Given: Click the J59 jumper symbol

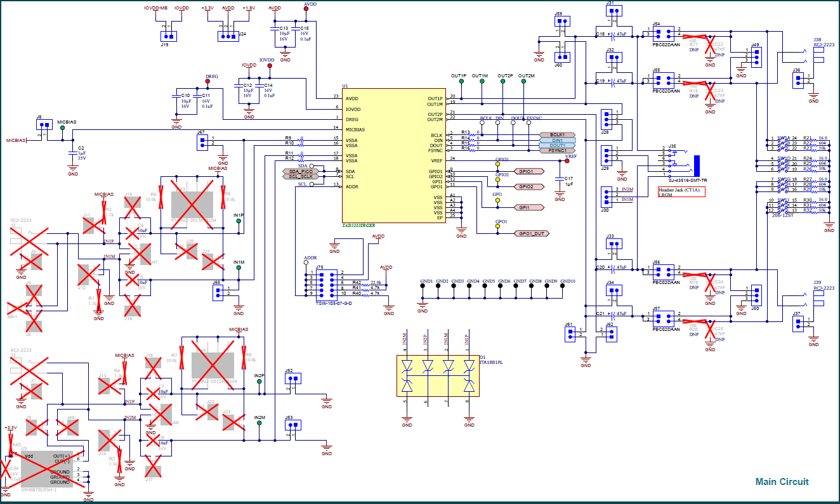Looking at the screenshot, I should 561,21.
